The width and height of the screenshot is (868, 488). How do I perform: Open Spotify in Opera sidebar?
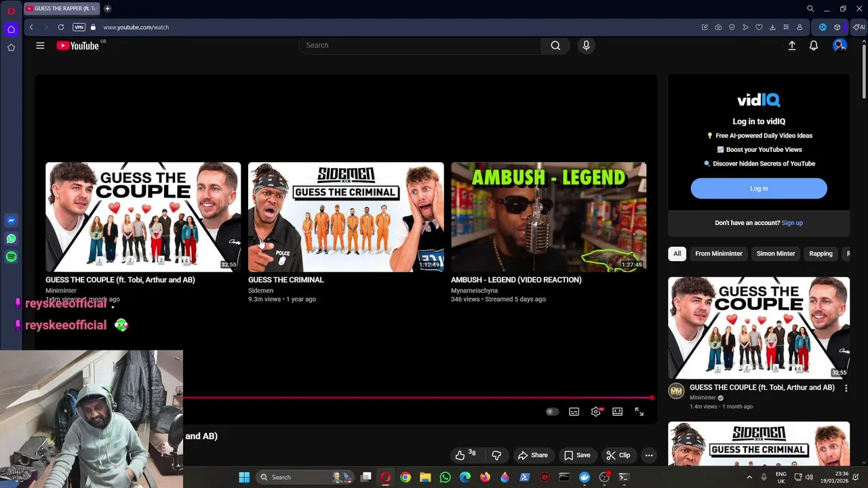pos(11,257)
